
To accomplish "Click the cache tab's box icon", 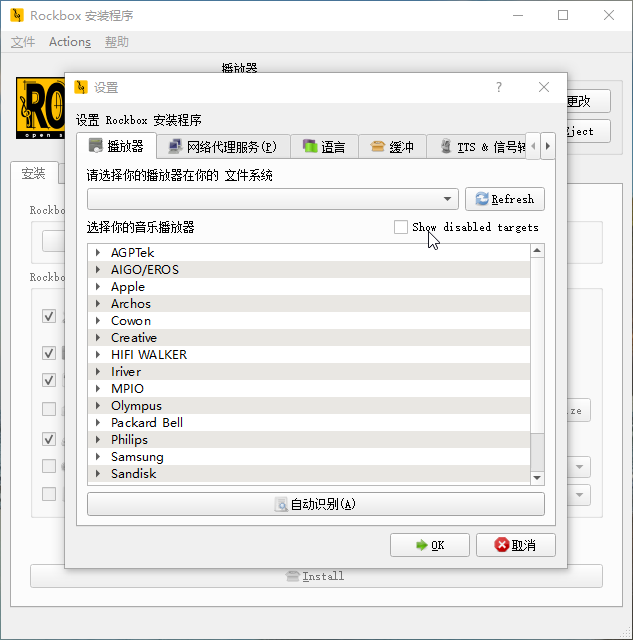I will [378, 146].
